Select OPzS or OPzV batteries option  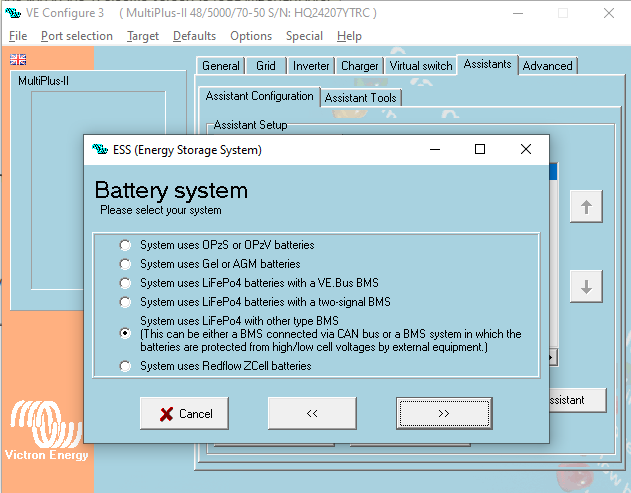pos(125,245)
